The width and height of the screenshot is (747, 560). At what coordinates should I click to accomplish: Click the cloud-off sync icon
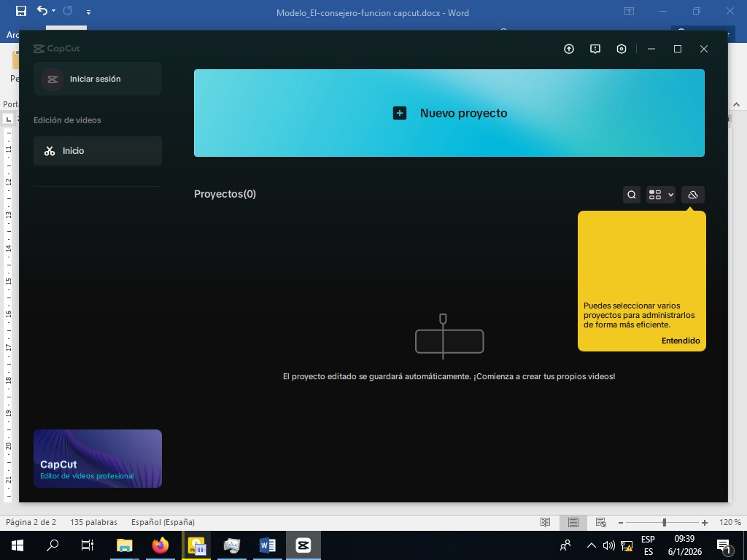click(693, 195)
